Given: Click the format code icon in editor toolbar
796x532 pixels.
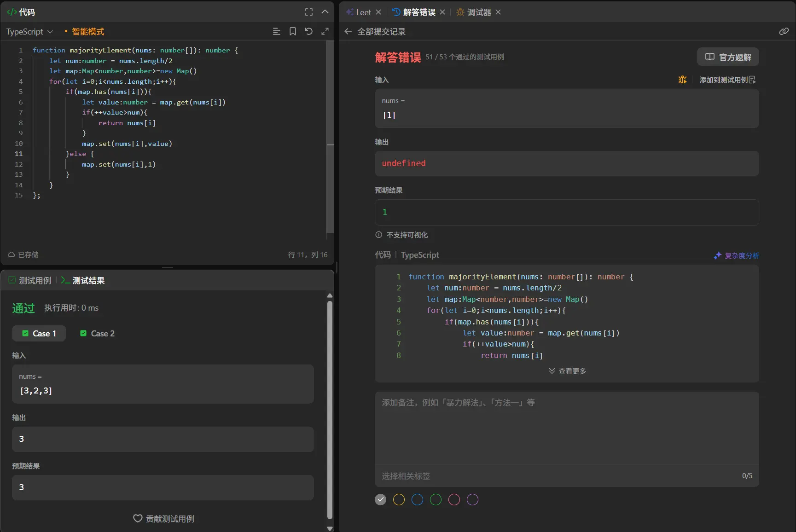Looking at the screenshot, I should point(276,31).
